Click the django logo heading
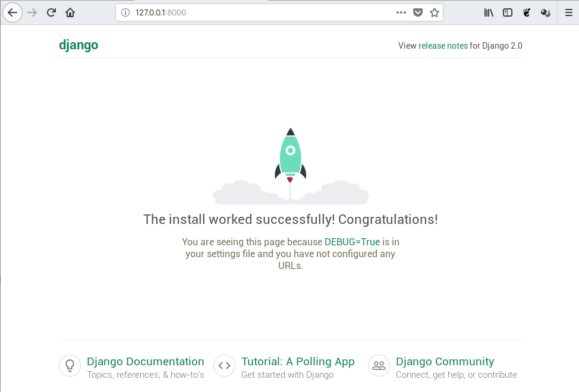The image size is (579, 392). tap(78, 45)
